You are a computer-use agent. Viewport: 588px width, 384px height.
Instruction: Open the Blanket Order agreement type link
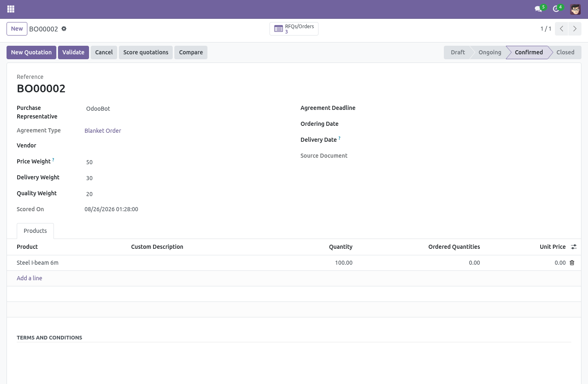coord(103,131)
